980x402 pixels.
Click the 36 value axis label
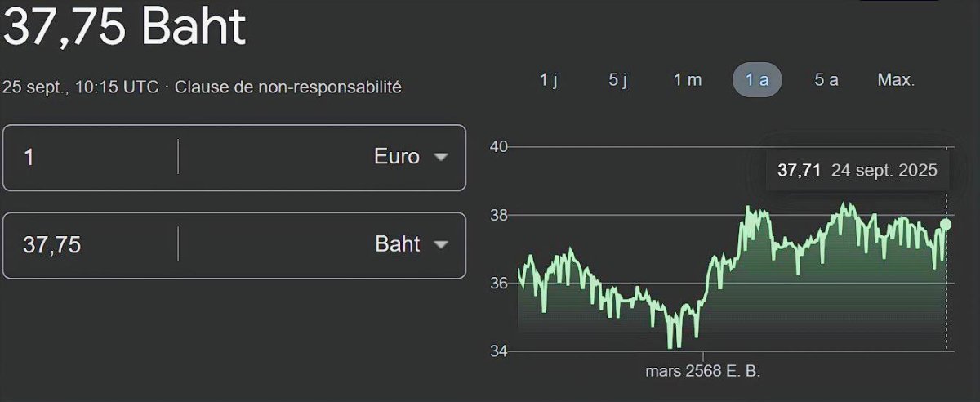tap(498, 284)
